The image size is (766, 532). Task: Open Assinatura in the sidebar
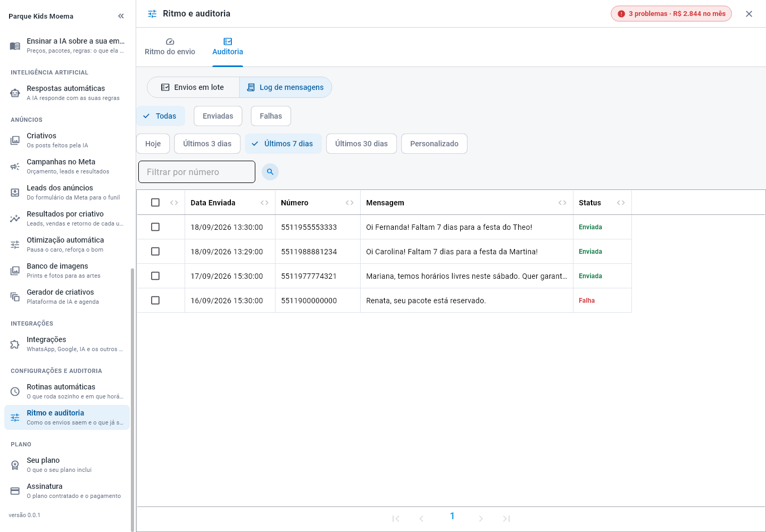pos(67,491)
